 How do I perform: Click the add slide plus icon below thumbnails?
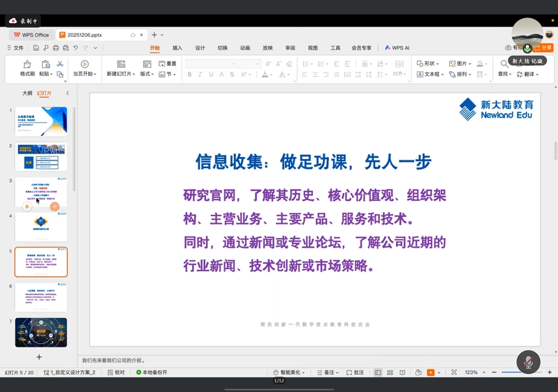39,357
